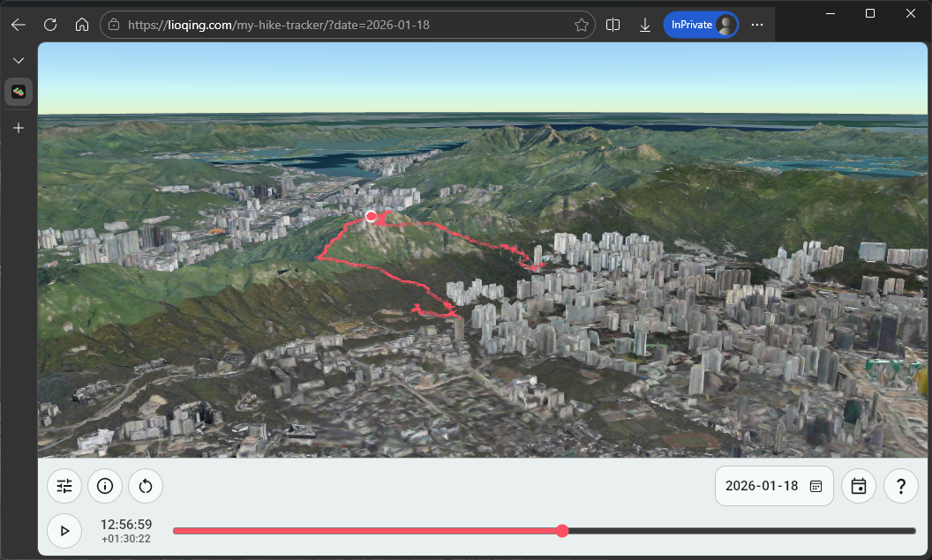Play the hike track animation

tap(64, 531)
